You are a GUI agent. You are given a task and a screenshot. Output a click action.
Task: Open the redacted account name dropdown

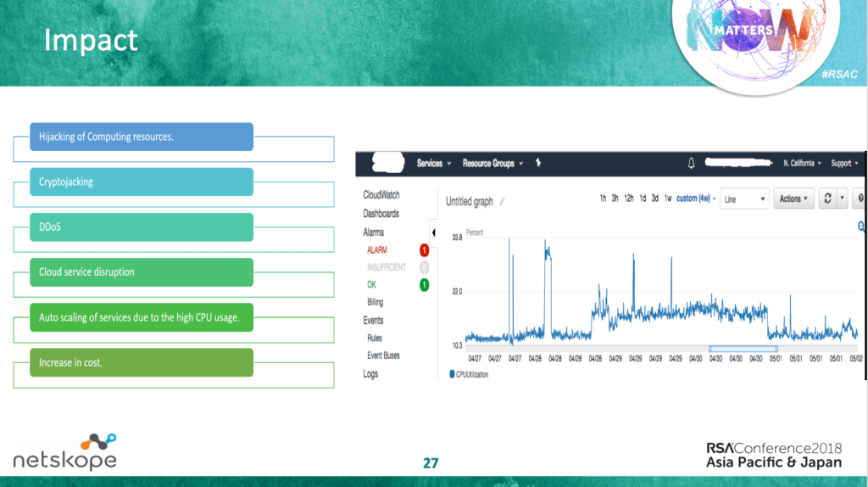(739, 162)
